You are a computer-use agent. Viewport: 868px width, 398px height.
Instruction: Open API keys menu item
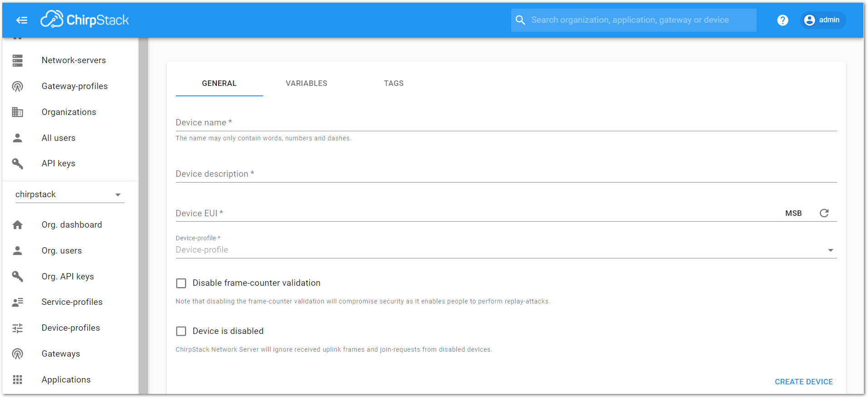pos(70,164)
